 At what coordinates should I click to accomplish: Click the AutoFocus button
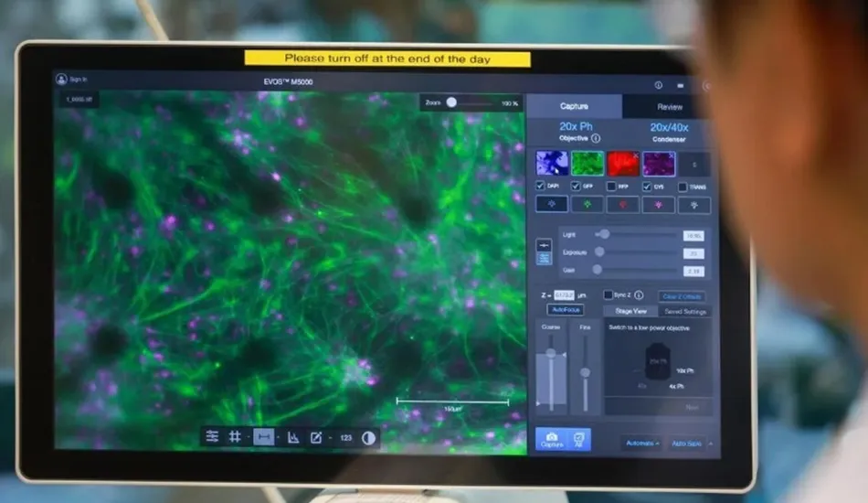(x=566, y=310)
